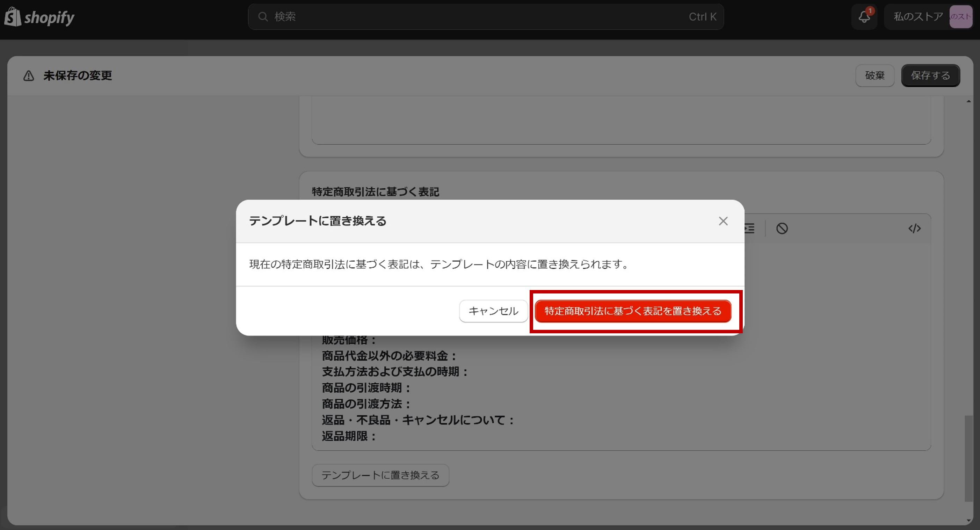Screen dimensions: 980x530
Task: Close the テンプレートに置き換える dialog
Action: [x=723, y=221]
